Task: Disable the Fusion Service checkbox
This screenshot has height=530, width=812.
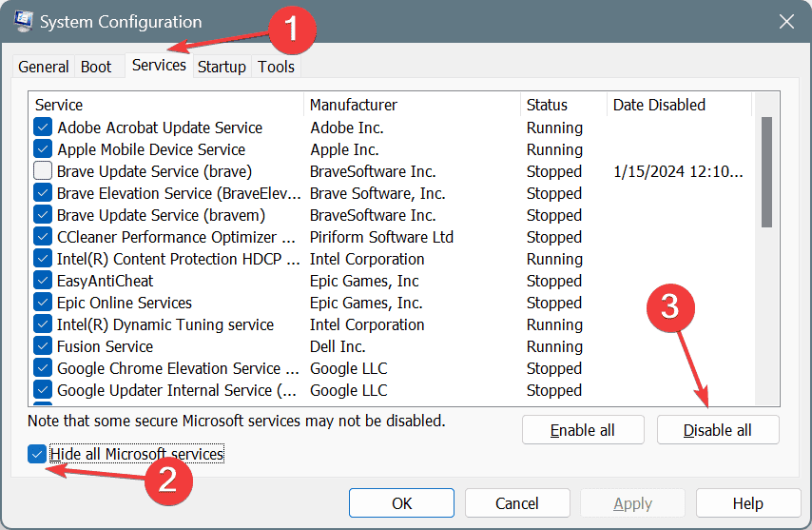Action: coord(43,346)
